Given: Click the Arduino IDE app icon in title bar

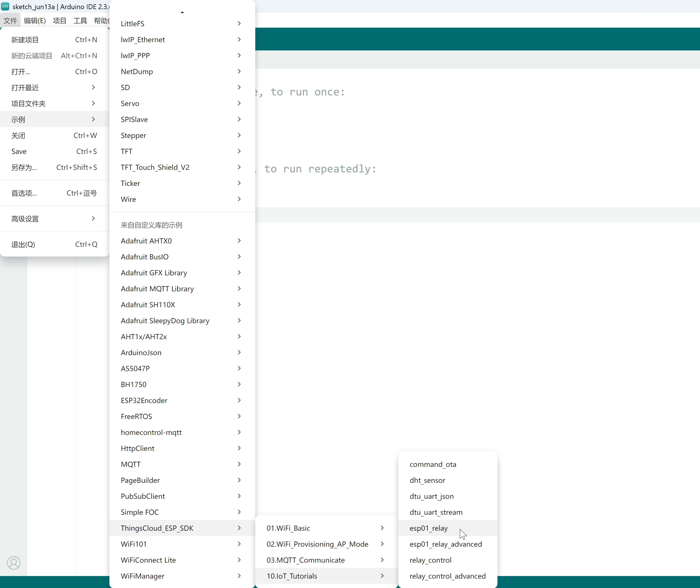Looking at the screenshot, I should tap(5, 6).
